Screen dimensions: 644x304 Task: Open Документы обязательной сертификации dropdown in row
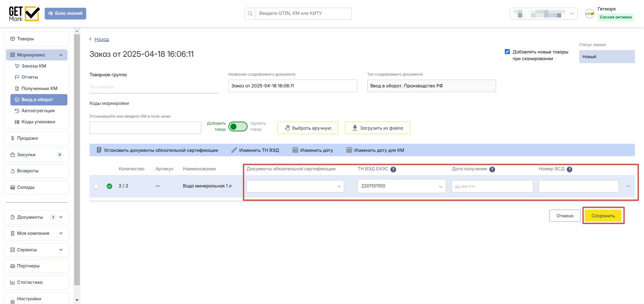click(x=295, y=186)
